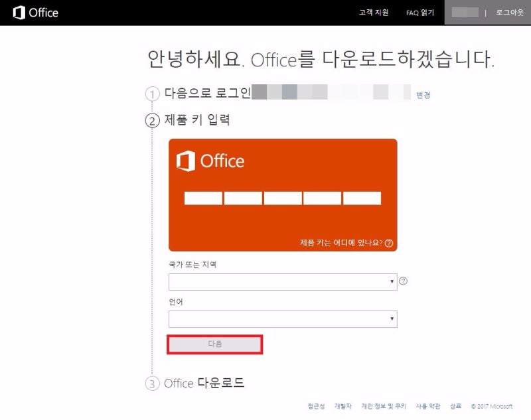Click the 변경 link to change account
Image resolution: width=531 pixels, height=420 pixels.
pos(423,95)
